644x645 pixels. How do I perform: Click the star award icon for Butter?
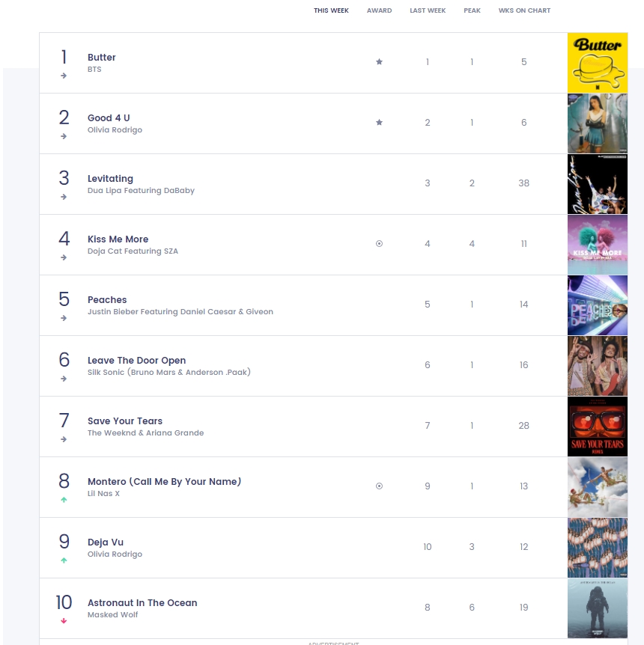(379, 61)
